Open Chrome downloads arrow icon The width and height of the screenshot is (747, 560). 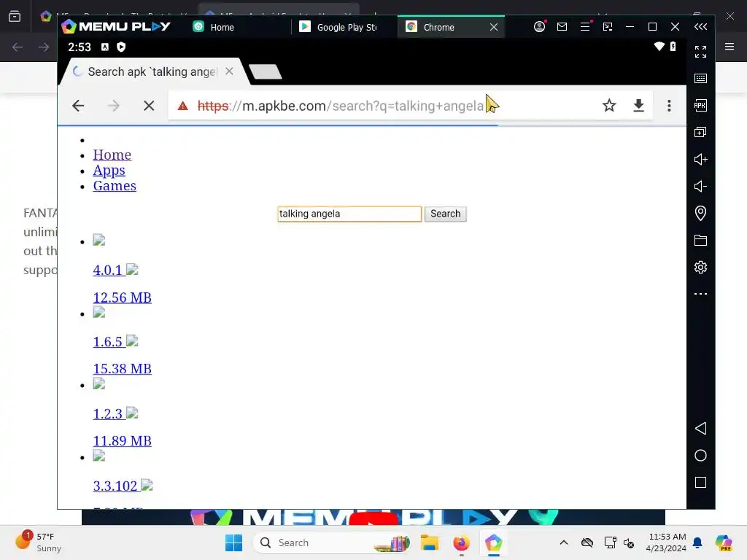coord(638,105)
